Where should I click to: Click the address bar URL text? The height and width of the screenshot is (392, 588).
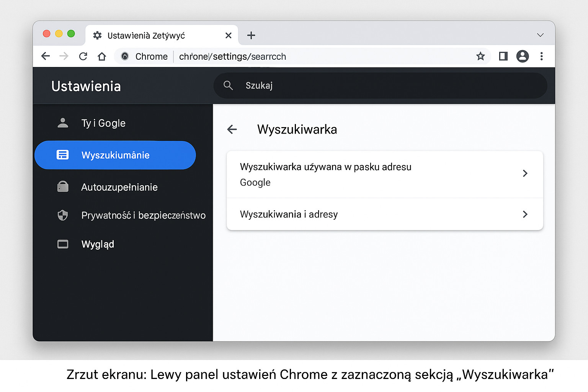232,57
